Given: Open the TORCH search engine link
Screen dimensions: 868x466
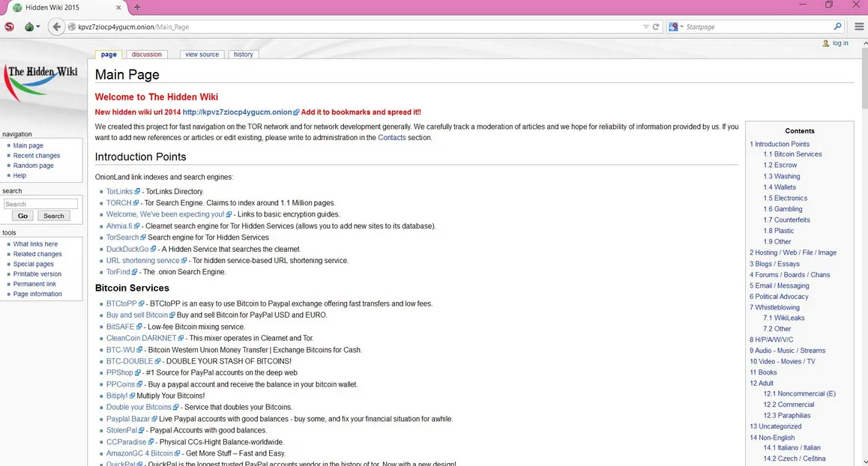Looking at the screenshot, I should [x=119, y=203].
